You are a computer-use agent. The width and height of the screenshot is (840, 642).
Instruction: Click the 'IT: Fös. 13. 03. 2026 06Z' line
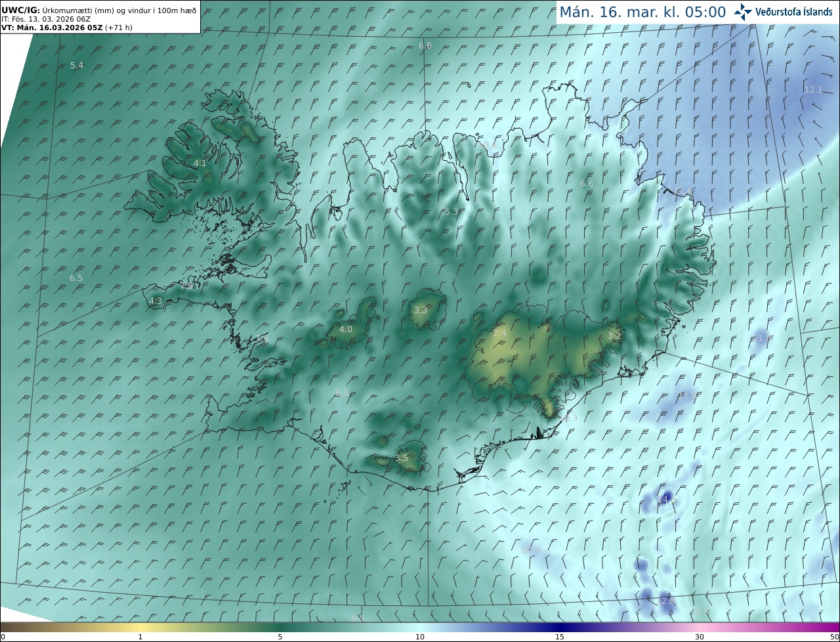coord(45,19)
